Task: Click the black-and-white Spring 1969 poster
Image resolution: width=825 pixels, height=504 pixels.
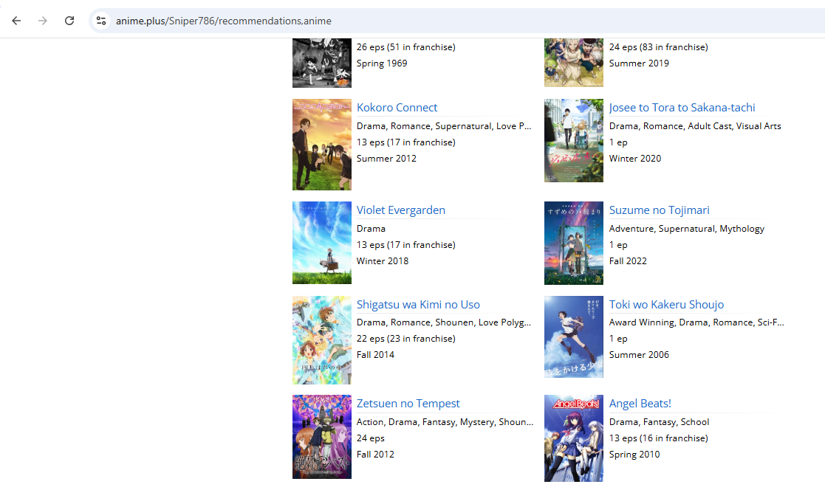Action: click(322, 63)
